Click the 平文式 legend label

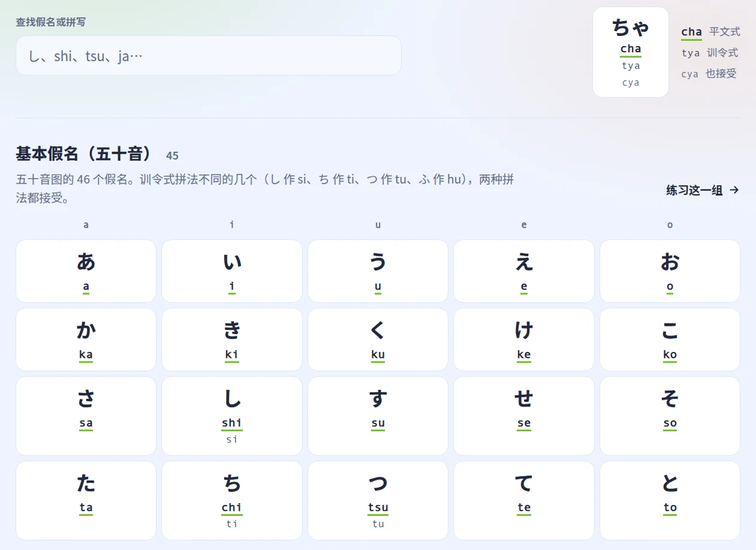click(x=725, y=32)
